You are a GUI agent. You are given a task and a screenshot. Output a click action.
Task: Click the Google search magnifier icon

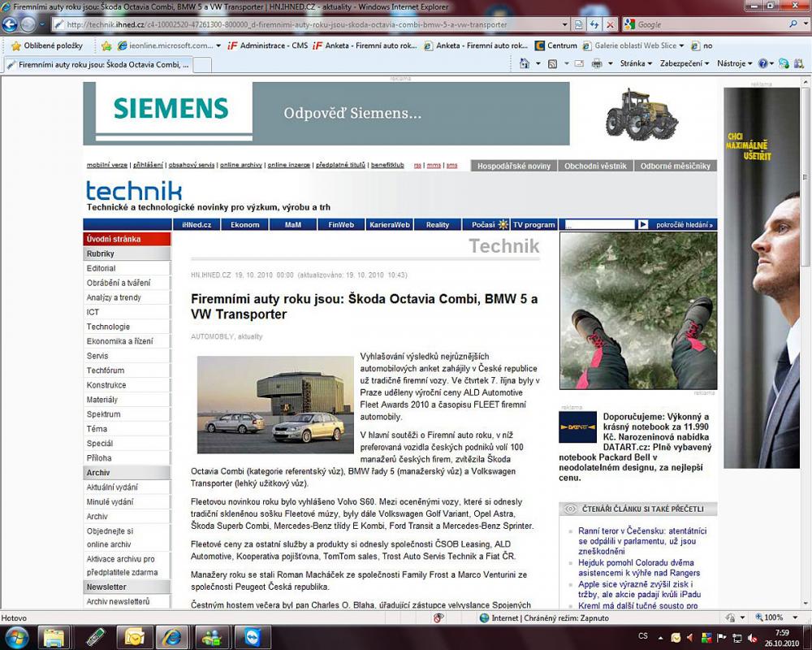point(793,24)
